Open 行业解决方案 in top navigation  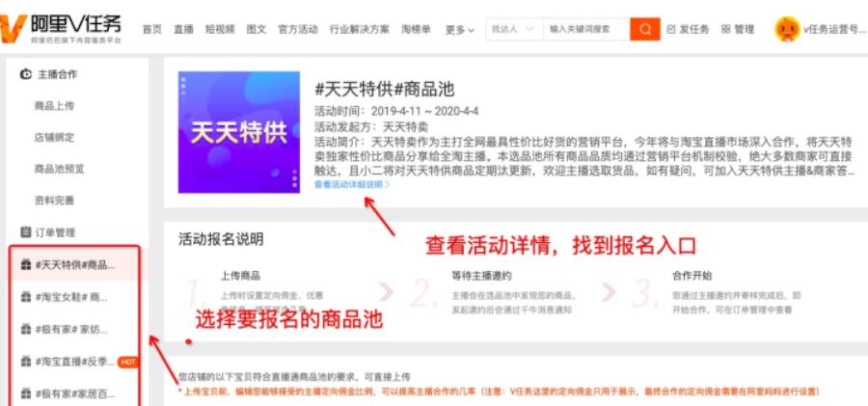coord(360,29)
